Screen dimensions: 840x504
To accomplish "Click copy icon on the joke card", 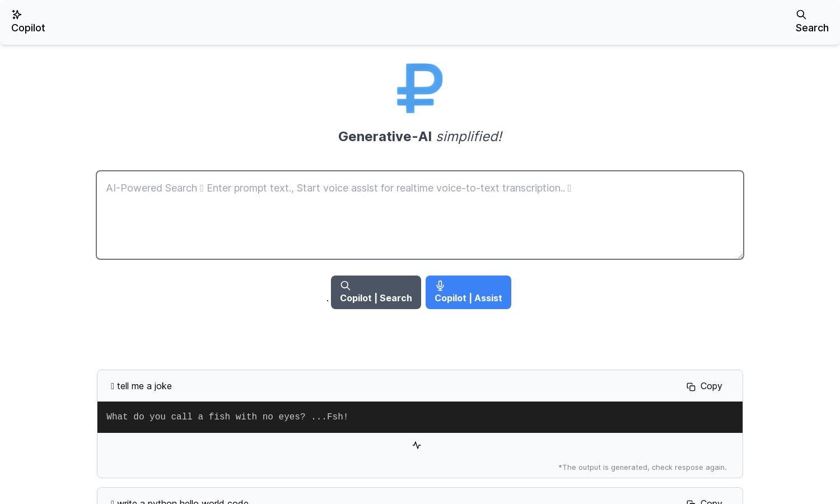I will [x=691, y=387].
